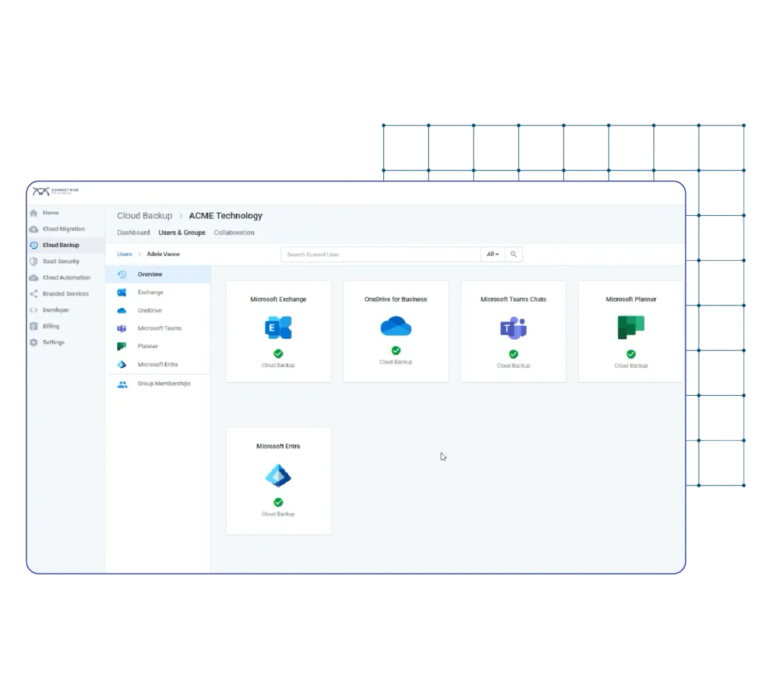764x700 pixels.
Task: Click the Group Memberships people icon
Action: tap(122, 384)
